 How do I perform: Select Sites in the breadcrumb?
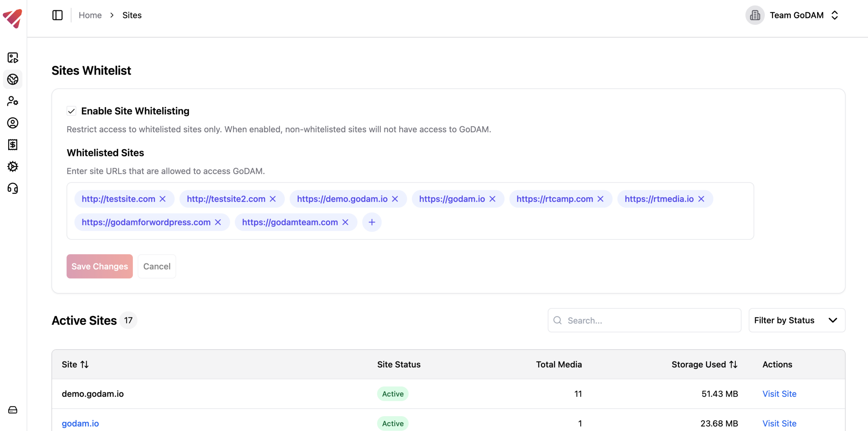[x=132, y=15]
